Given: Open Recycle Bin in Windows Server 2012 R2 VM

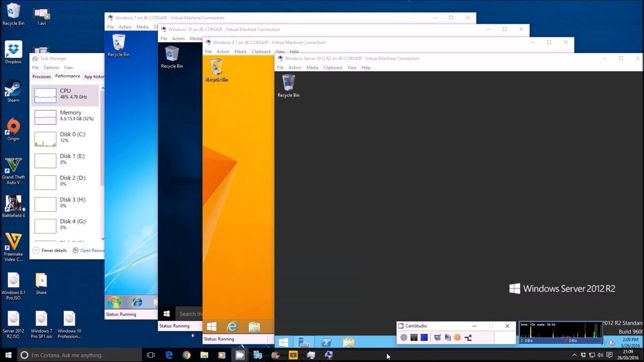Looking at the screenshot, I should (x=288, y=86).
